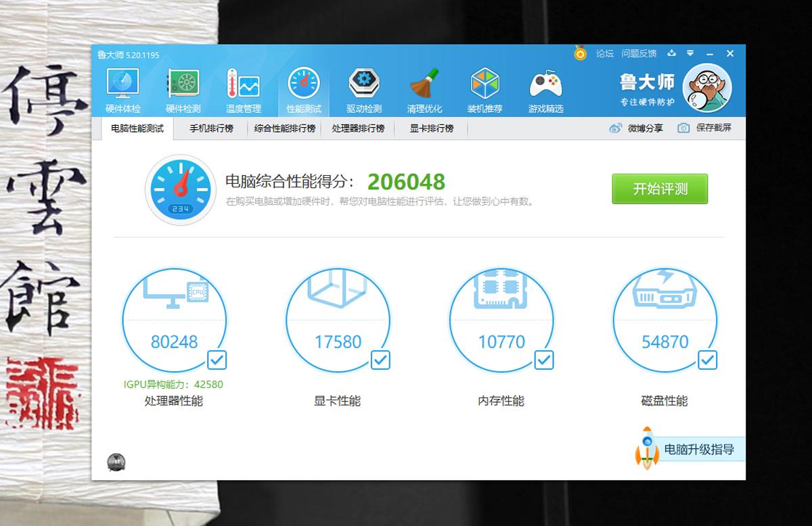Click the 显卡性能 label
This screenshot has height=526, width=812.
338,401
